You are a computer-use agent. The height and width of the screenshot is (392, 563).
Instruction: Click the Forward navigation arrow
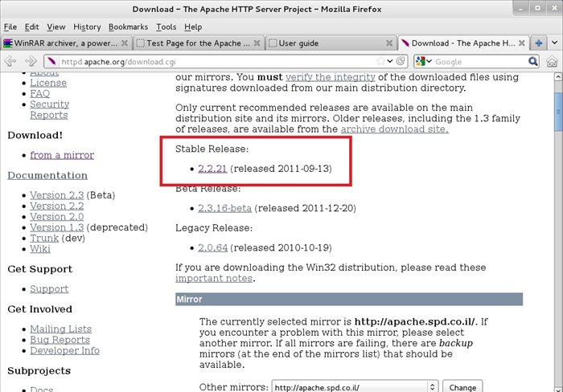pos(31,61)
